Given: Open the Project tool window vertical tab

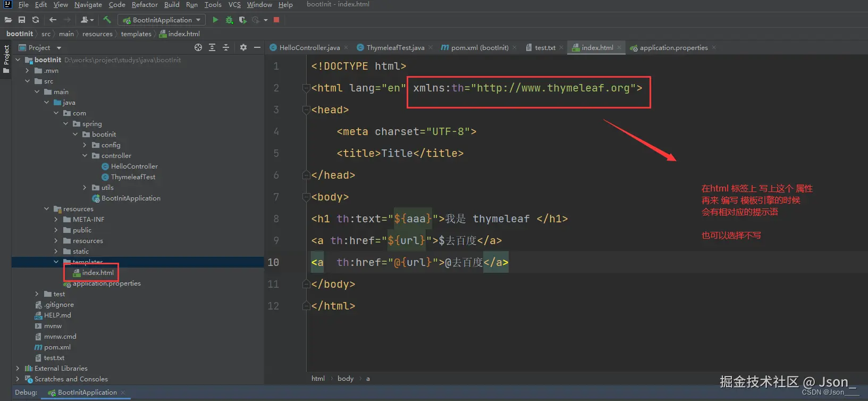Looking at the screenshot, I should tap(6, 59).
